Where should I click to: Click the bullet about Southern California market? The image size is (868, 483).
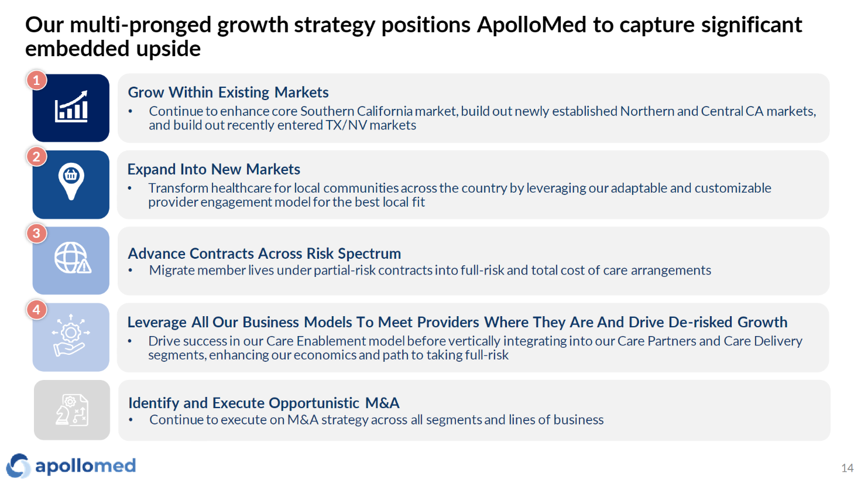(x=482, y=118)
